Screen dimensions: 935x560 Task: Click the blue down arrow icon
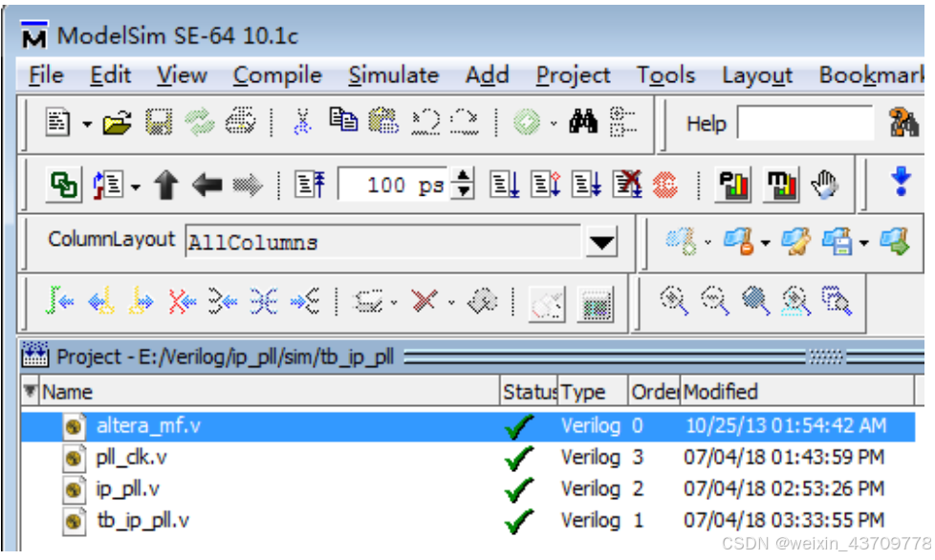(x=901, y=182)
